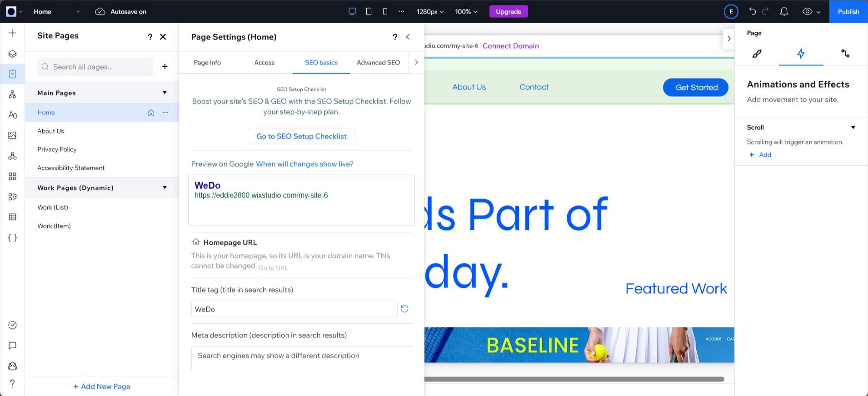This screenshot has height=396, width=868.
Task: Click the Go to URL link
Action: 273,268
